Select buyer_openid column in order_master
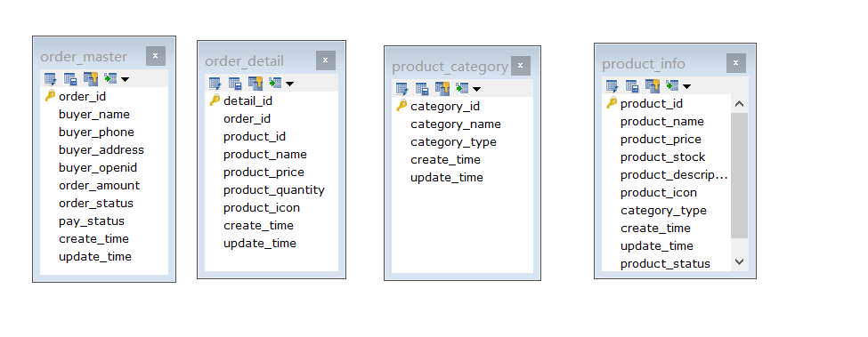The width and height of the screenshot is (868, 337). (98, 167)
